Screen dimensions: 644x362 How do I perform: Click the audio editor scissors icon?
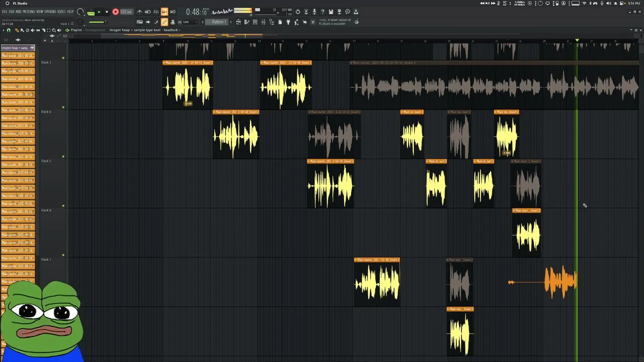point(306,12)
